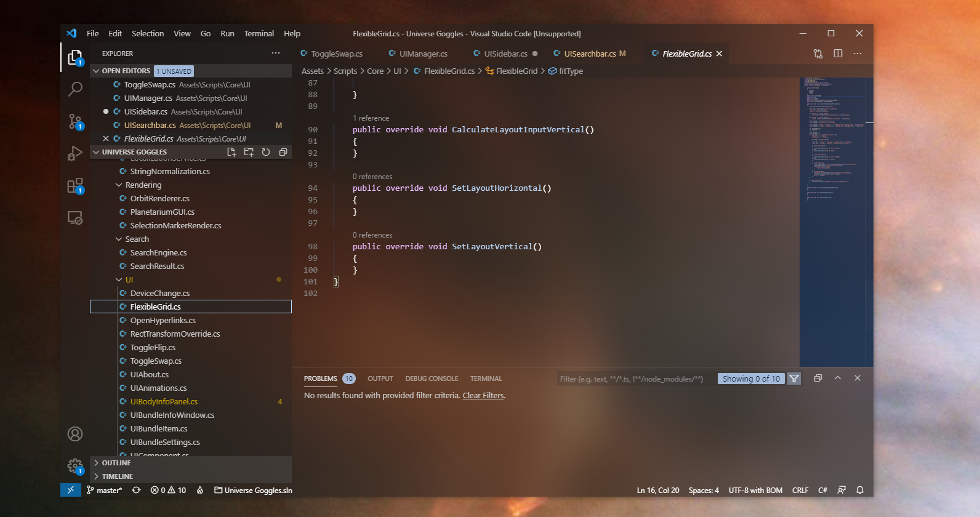This screenshot has height=517, width=980.
Task: Open the Search view in activity bar
Action: tap(75, 89)
